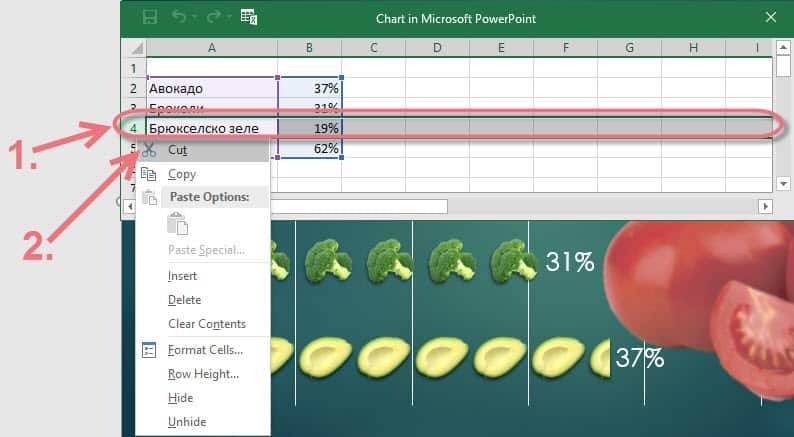Open the Edit Data in Excel icon
This screenshot has width=794, height=437.
coord(249,17)
